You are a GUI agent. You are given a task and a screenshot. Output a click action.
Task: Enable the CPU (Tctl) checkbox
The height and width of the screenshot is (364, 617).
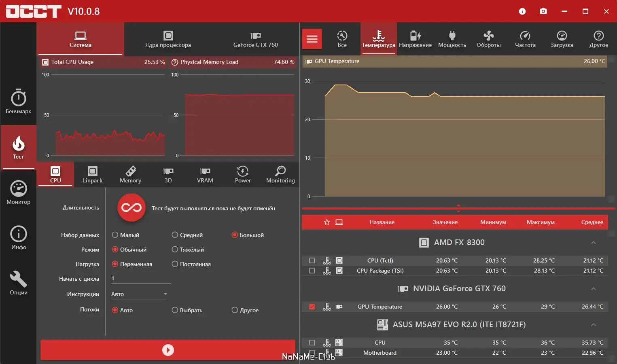click(312, 260)
